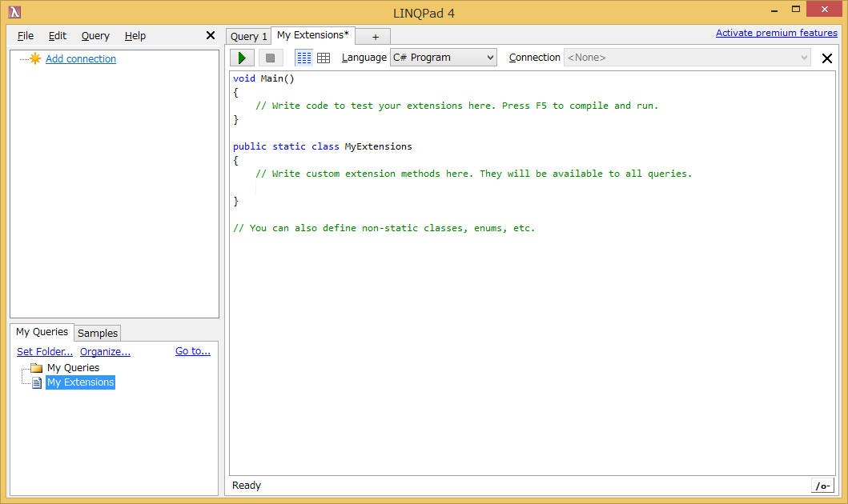Click the Activate premium features link
848x504 pixels.
(x=776, y=33)
